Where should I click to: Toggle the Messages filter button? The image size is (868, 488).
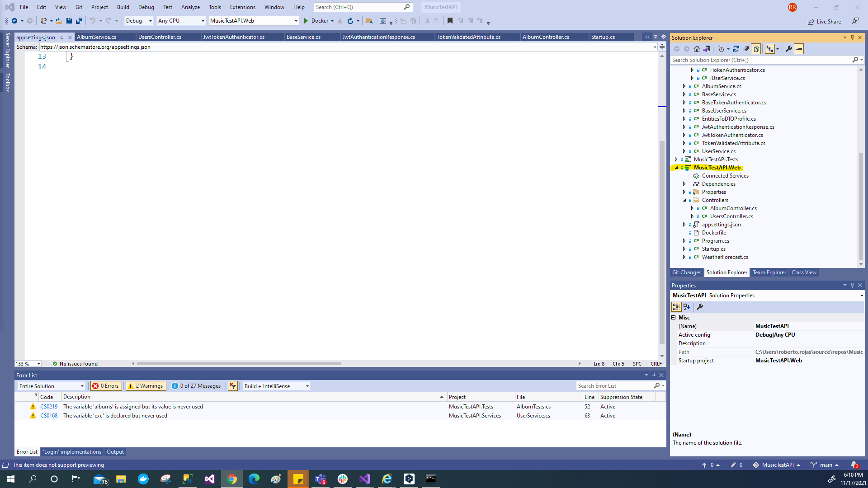(196, 386)
